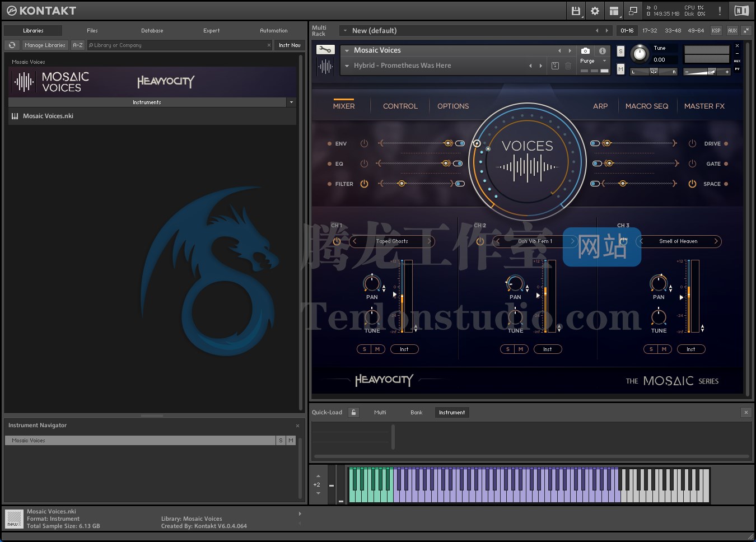Select rack page 17-32
Image resolution: width=756 pixels, height=542 pixels.
(x=650, y=30)
